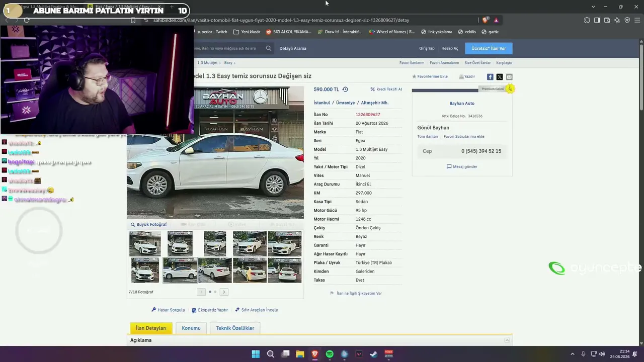644x362 pixels.
Task: Click Kredi Teklifi Al
Action: (x=386, y=89)
